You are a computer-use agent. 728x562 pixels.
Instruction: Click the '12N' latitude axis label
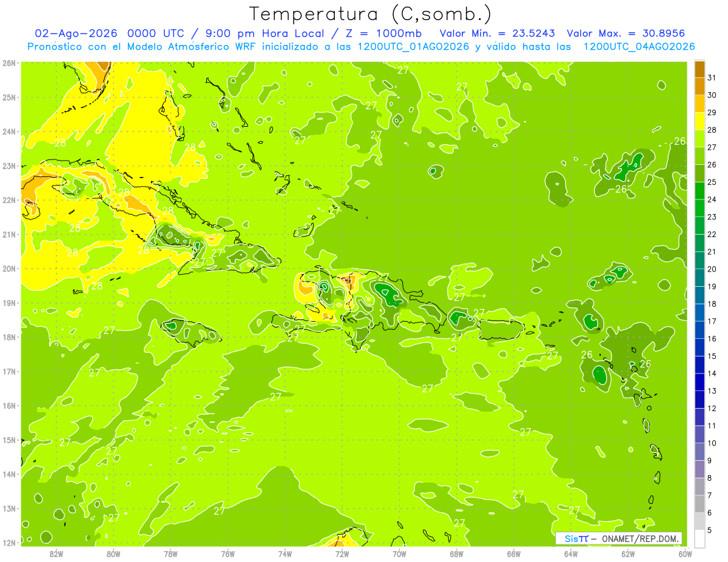coord(9,543)
